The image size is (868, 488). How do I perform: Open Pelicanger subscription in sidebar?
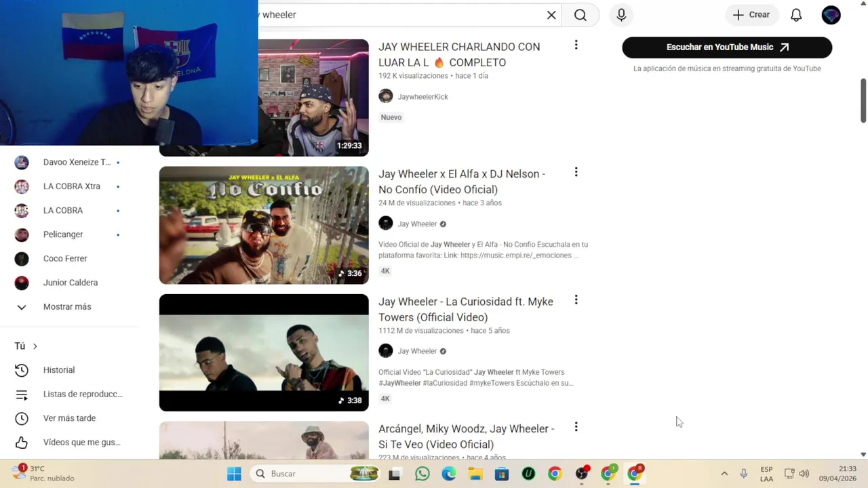coord(70,235)
